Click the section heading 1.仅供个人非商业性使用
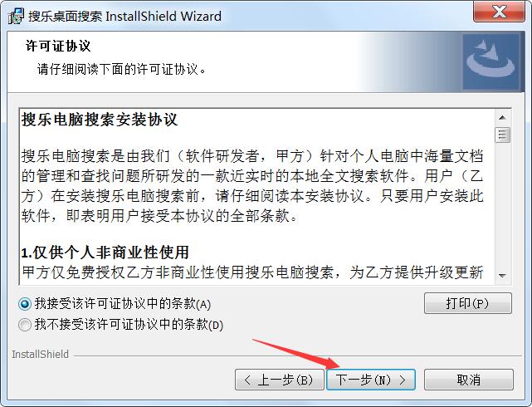Viewport: 532px width, 407px height. 105,253
